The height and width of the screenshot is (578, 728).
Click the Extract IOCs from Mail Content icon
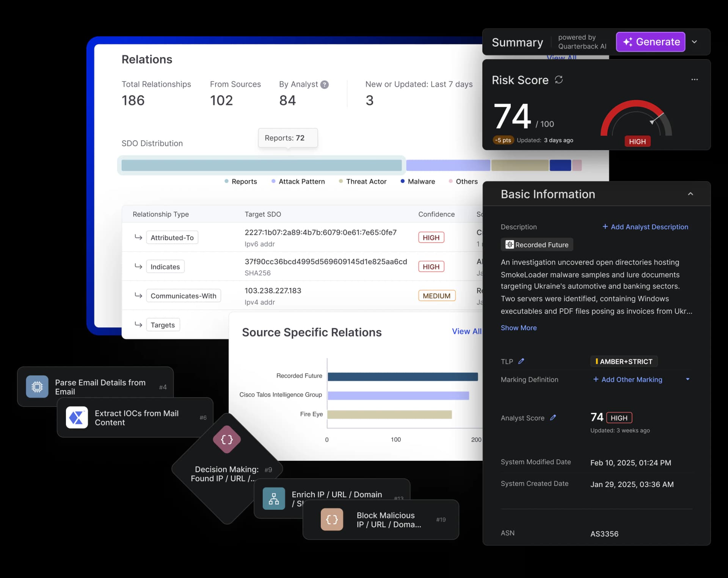tap(77, 417)
